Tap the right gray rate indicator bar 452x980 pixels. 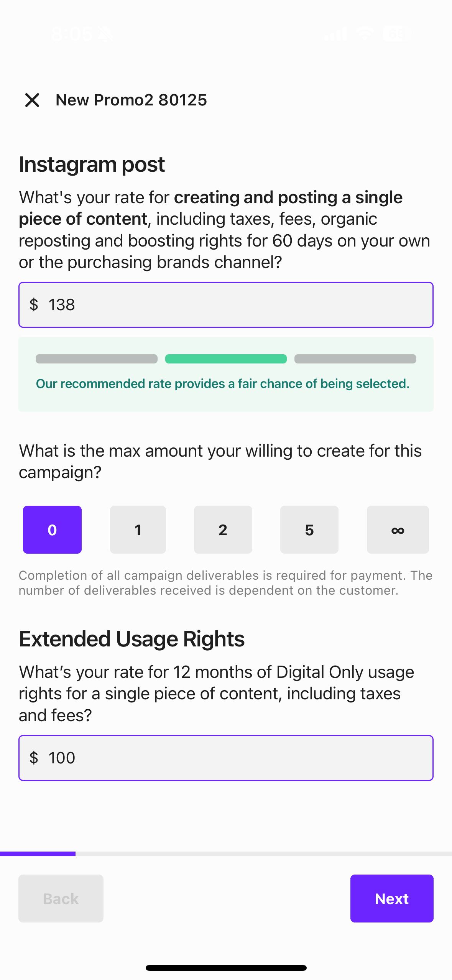(x=355, y=359)
